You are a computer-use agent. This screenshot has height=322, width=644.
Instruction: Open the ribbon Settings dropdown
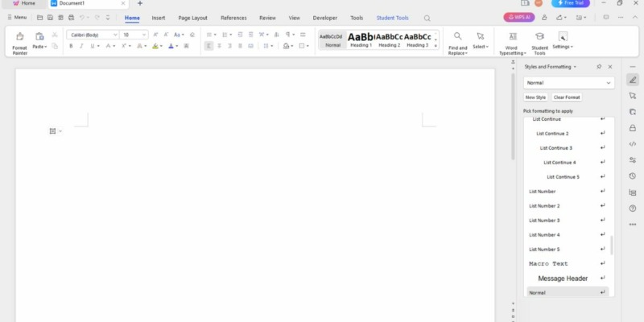tap(563, 41)
